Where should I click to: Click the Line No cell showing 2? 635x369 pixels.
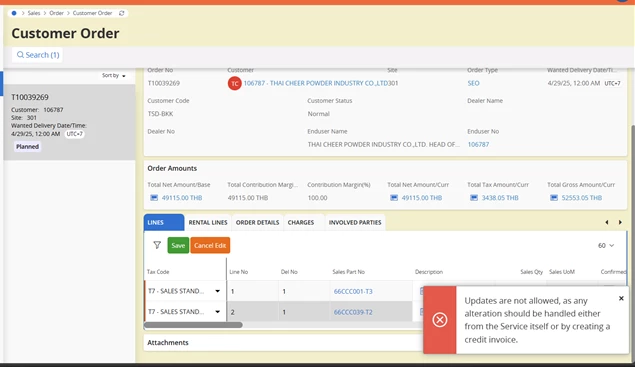(x=252, y=312)
